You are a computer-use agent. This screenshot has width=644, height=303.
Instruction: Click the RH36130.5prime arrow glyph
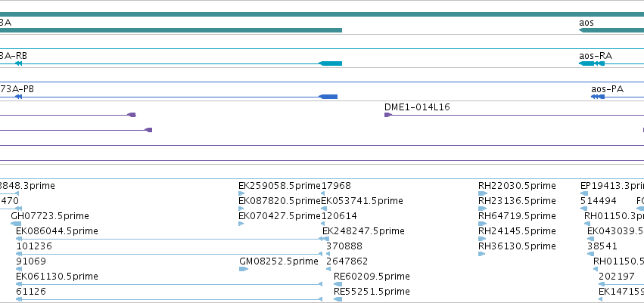[x=482, y=254]
